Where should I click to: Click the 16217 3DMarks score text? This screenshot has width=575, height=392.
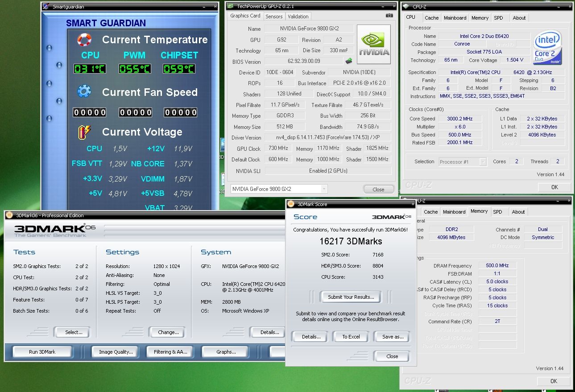[351, 241]
